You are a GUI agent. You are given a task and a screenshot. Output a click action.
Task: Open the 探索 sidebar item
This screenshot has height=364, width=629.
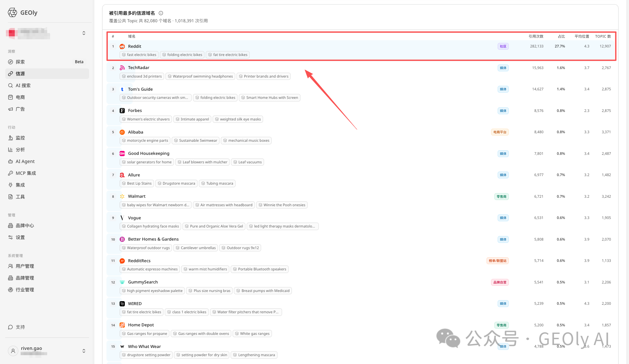[x=47, y=62]
